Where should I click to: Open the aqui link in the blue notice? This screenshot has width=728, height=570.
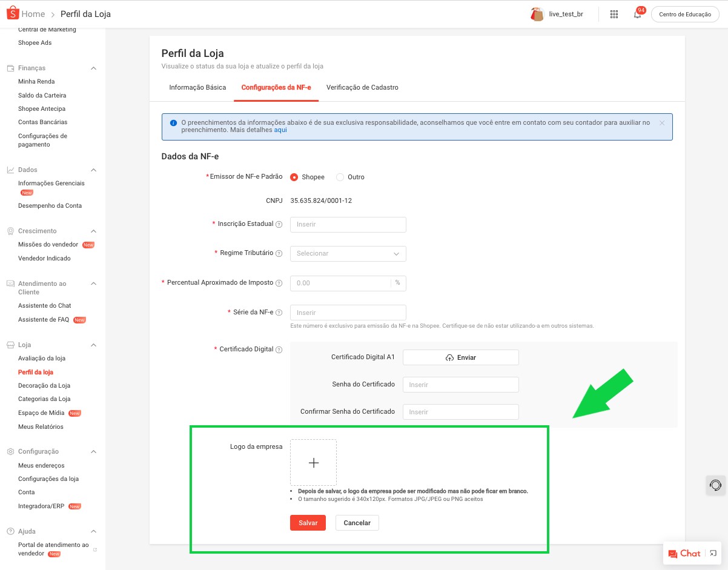280,130
